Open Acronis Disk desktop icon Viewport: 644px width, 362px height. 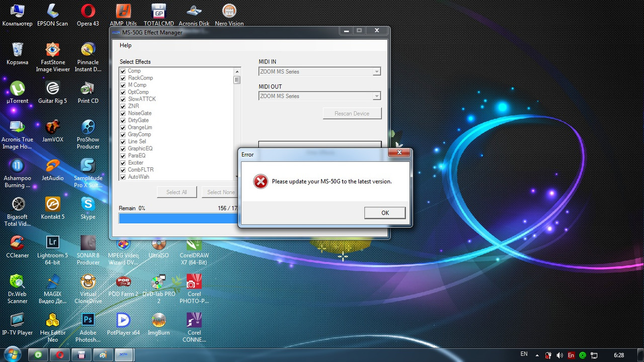[194, 15]
